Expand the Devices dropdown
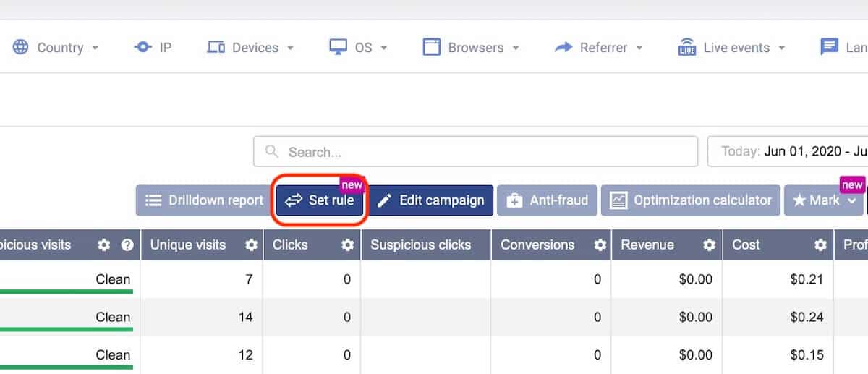 click(x=250, y=48)
